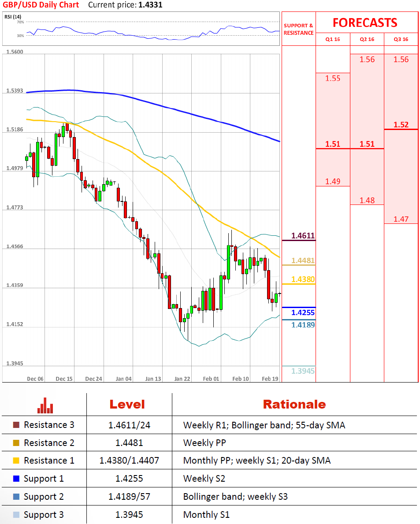Click the Q1 16 upper forecast 1.55

pyautogui.click(x=333, y=78)
